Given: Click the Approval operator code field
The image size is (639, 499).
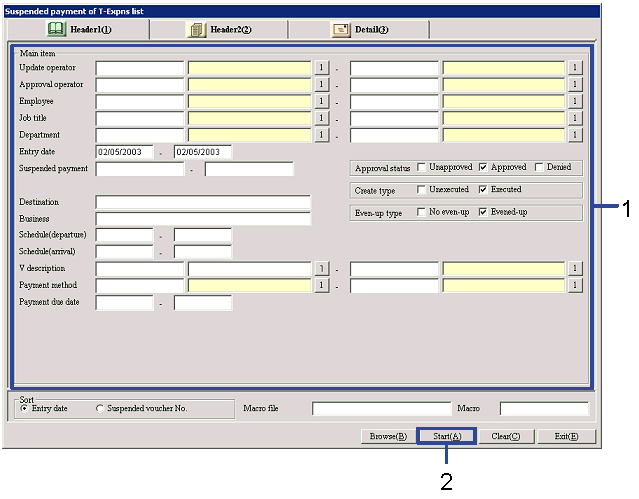Looking at the screenshot, I should tap(140, 85).
